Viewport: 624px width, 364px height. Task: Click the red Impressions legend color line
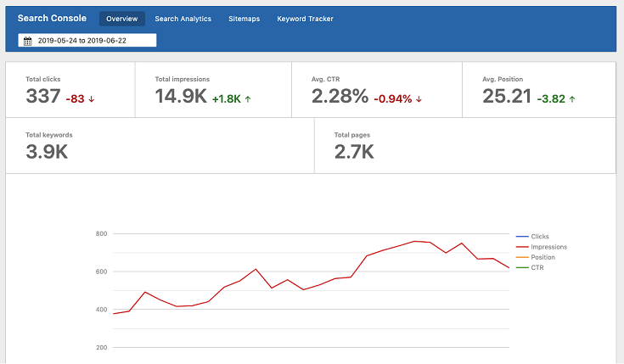click(522, 247)
